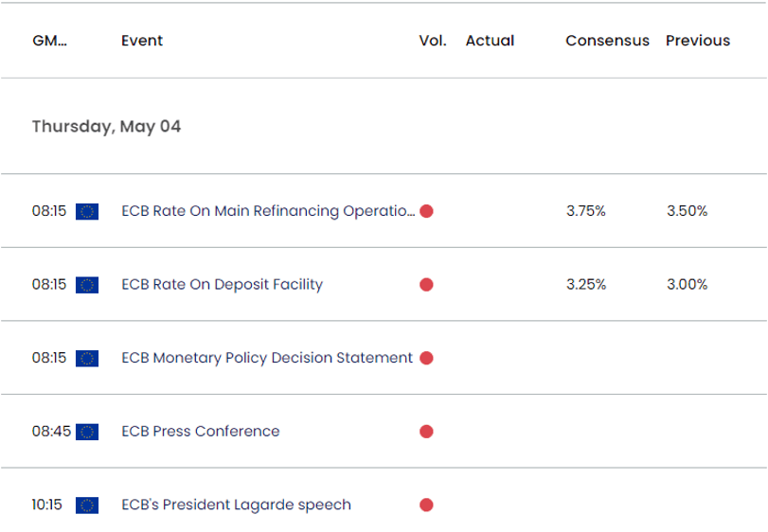Click red volatility dot for Monetary Policy Statement
768x532 pixels.
(426, 358)
